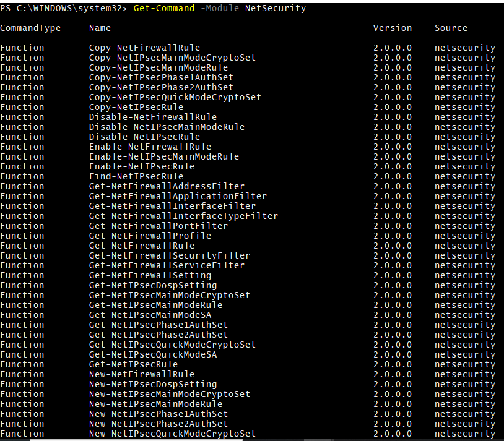Screen dimensions: 504x441
Task: Click Function type in Enable-NetFirewallRule row
Action: tap(22, 147)
